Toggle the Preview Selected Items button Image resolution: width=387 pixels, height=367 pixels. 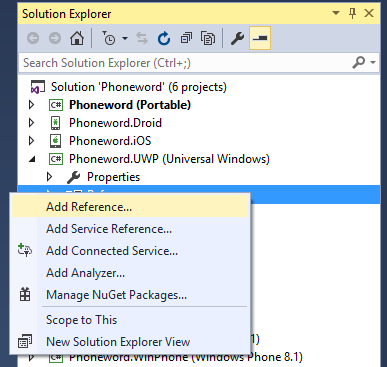(260, 38)
